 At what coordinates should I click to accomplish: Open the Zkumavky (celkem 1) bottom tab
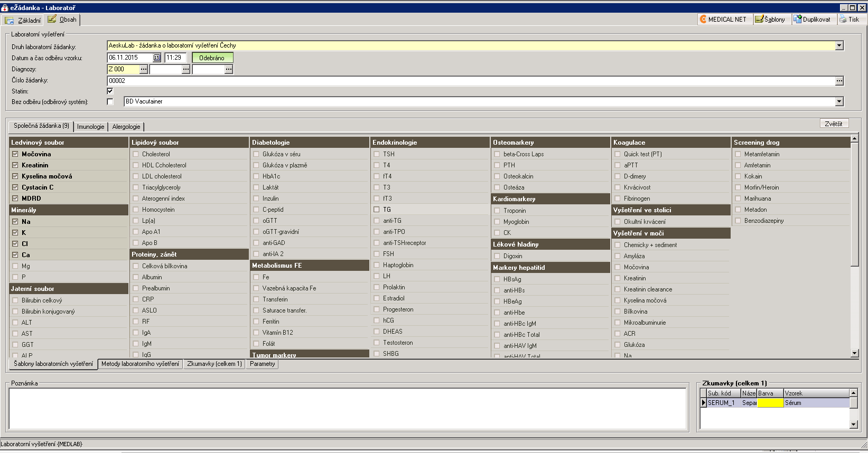tap(214, 364)
